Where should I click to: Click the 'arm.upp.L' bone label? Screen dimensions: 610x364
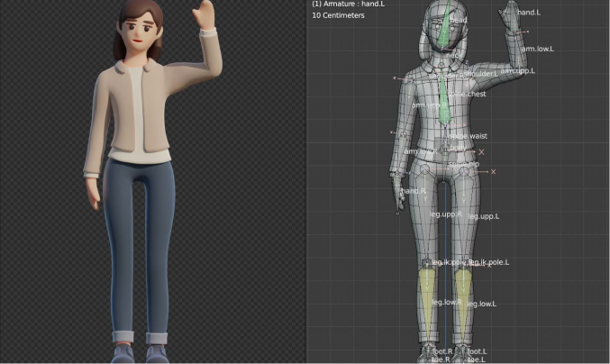[518, 71]
